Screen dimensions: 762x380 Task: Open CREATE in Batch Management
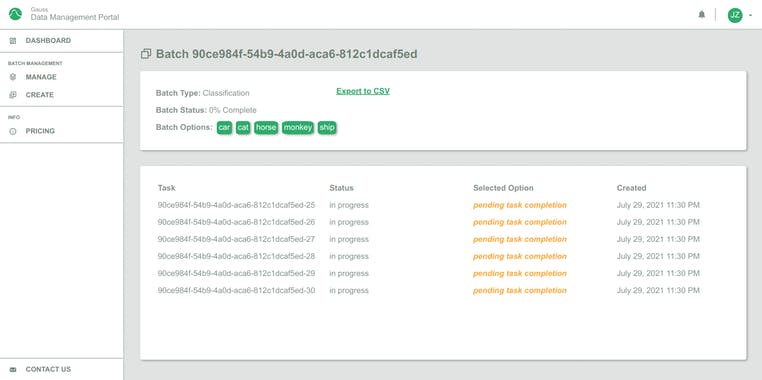point(39,95)
